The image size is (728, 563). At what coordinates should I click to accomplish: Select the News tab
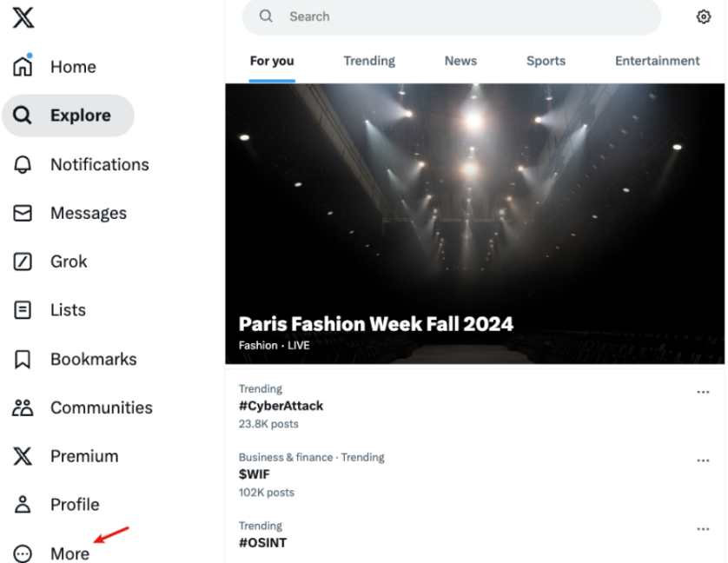[x=460, y=61]
